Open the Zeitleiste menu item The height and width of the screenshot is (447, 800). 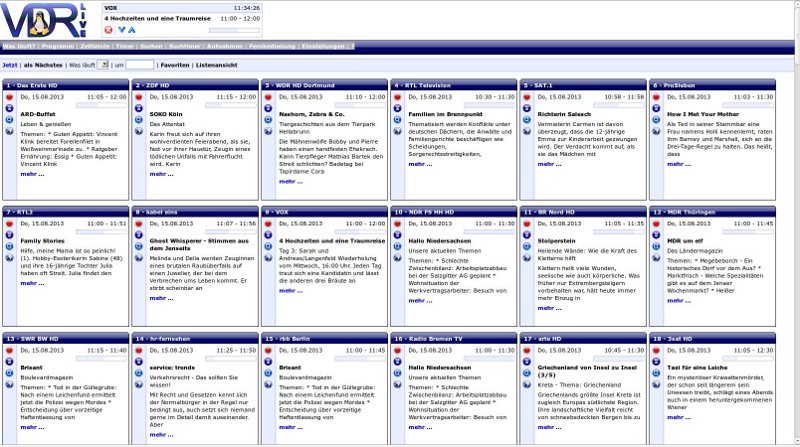95,46
